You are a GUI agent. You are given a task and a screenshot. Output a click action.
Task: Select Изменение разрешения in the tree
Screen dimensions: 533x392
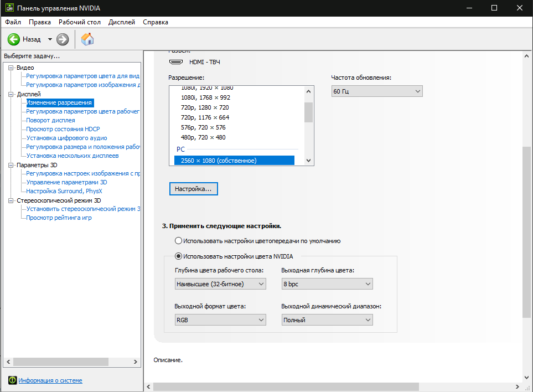coord(60,102)
